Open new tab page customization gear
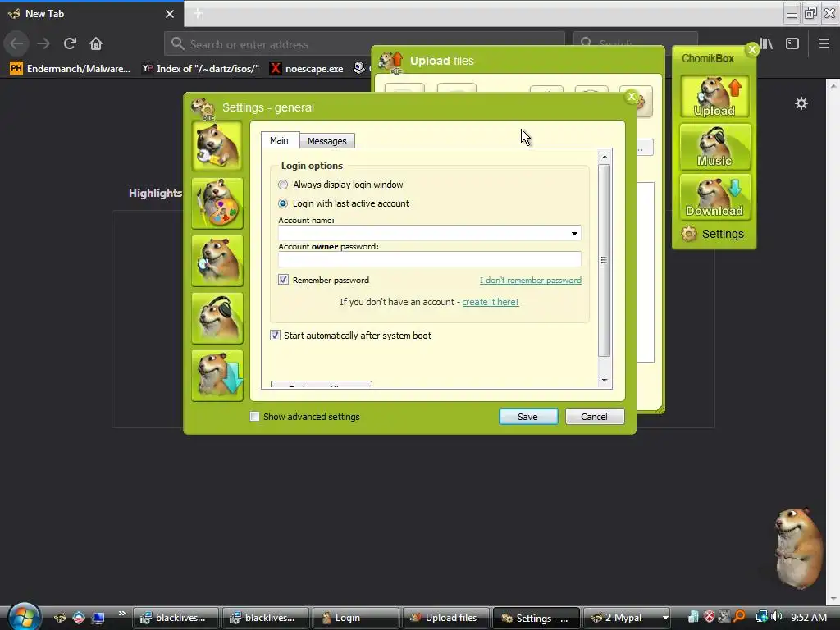Image resolution: width=840 pixels, height=630 pixels. click(801, 103)
